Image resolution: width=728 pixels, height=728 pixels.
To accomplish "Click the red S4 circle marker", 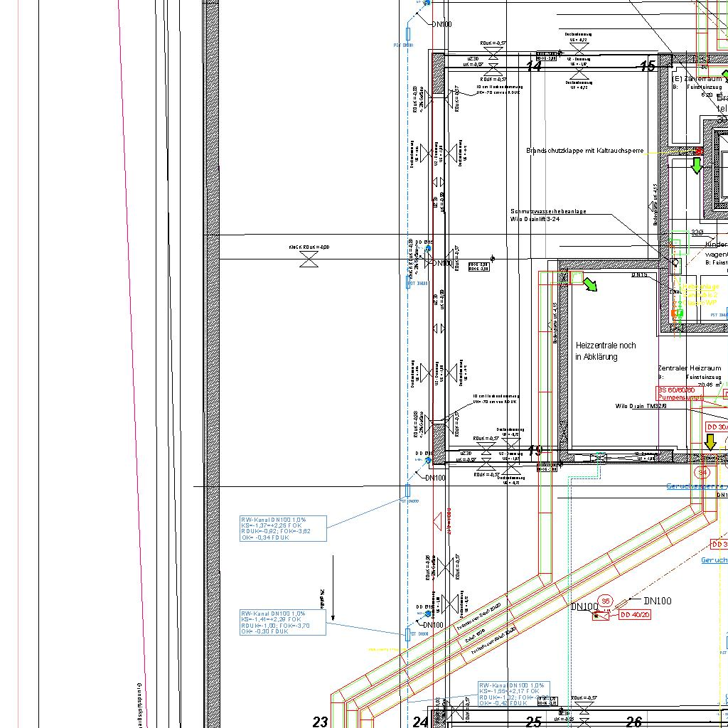I will click(x=703, y=472).
